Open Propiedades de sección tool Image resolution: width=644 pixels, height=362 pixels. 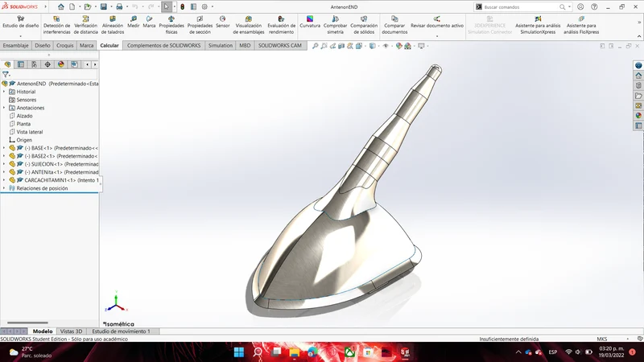click(x=200, y=25)
